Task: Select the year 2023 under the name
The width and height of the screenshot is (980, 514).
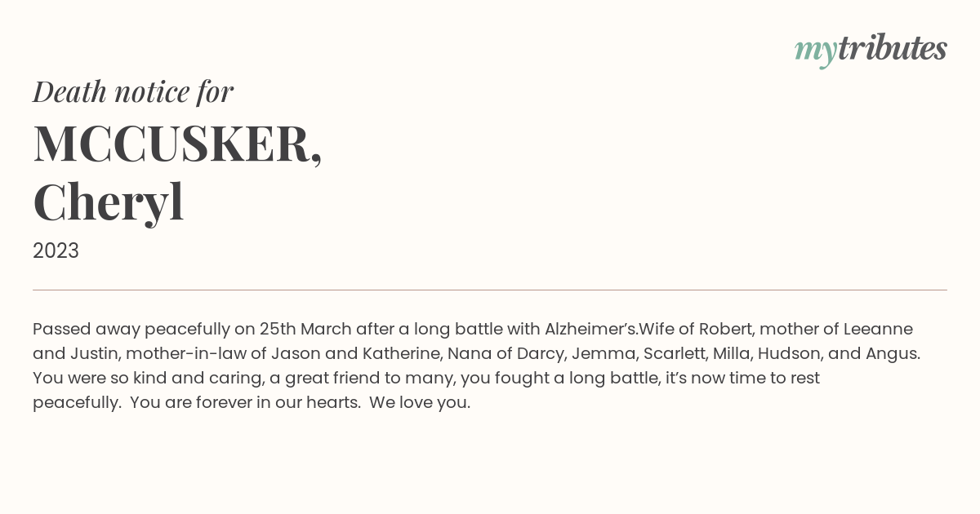Action: [x=56, y=250]
